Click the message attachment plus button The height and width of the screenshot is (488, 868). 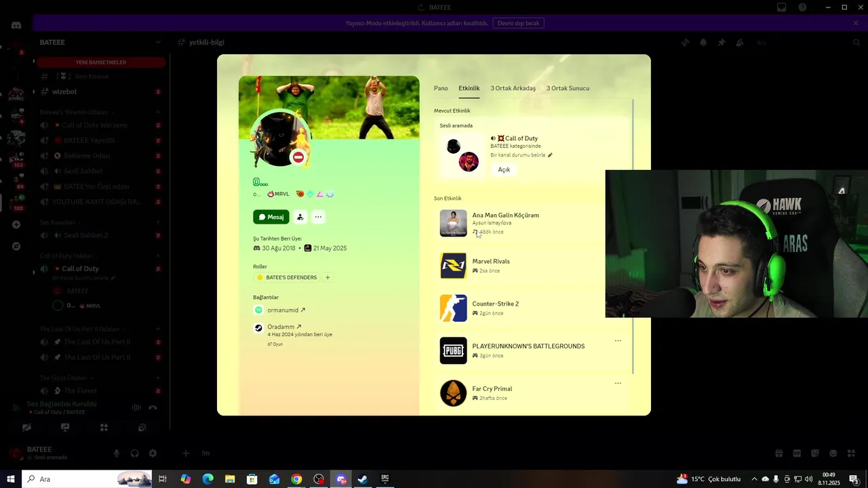coord(185,453)
